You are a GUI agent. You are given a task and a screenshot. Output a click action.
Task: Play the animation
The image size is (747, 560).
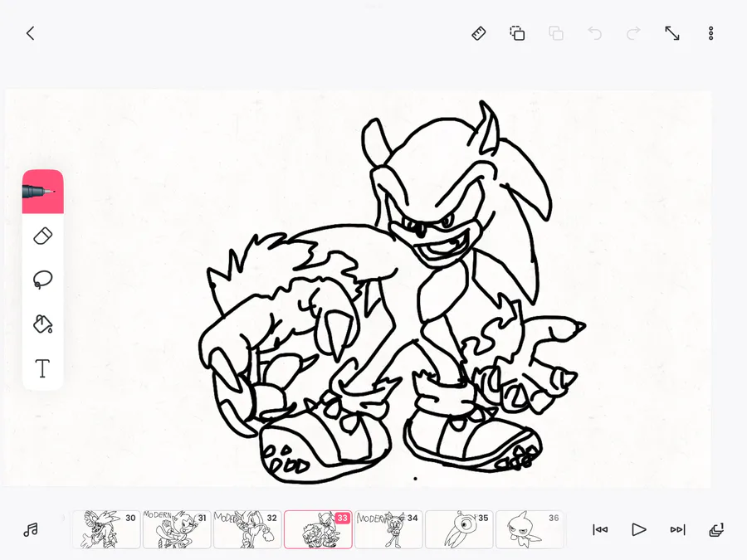click(x=638, y=529)
